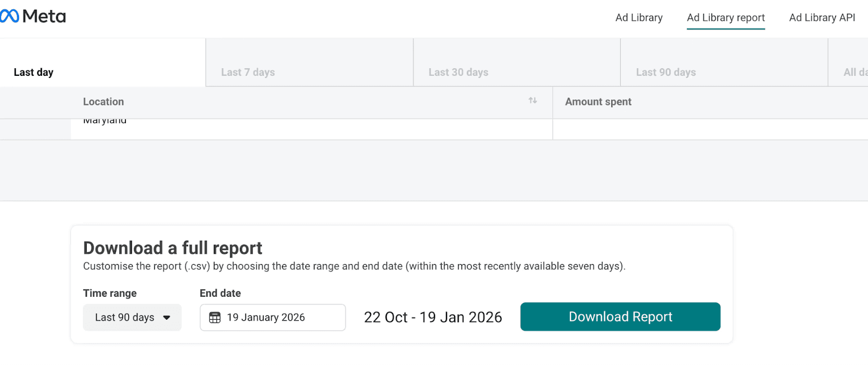The image size is (868, 365).
Task: Switch to the All dates tab
Action: pyautogui.click(x=848, y=63)
